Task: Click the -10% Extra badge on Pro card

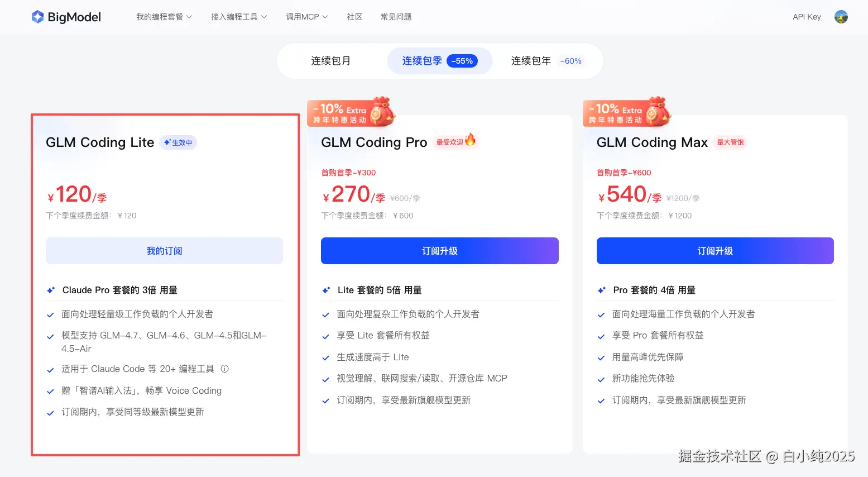Action: (x=352, y=112)
